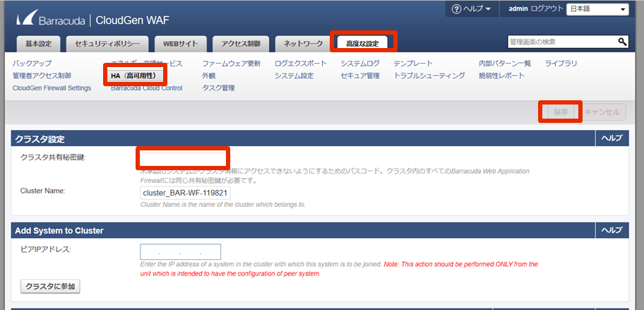Open the タスク管理 page
This screenshot has height=310, width=644.
click(x=218, y=88)
